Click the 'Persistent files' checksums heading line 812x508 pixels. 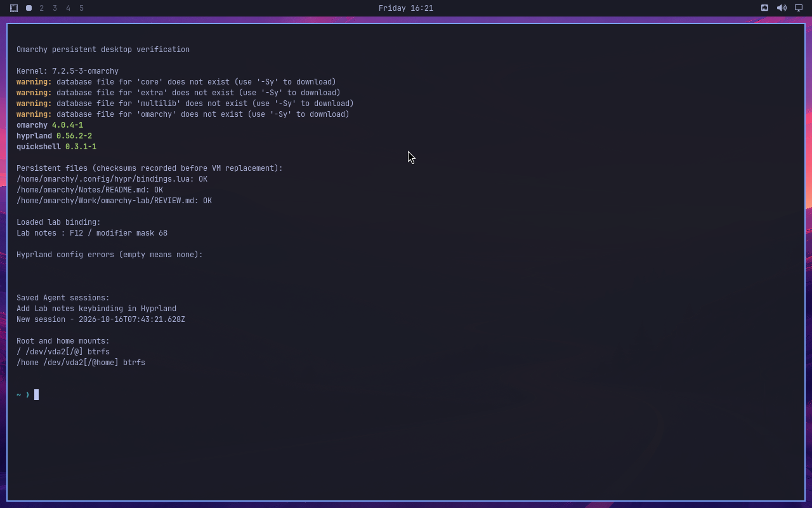[x=150, y=168]
